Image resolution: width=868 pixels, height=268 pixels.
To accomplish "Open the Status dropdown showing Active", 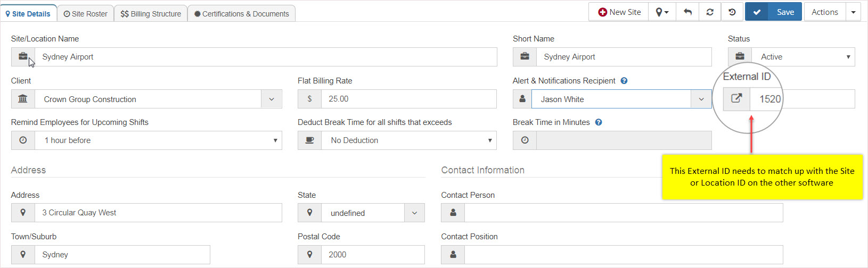I will (803, 57).
